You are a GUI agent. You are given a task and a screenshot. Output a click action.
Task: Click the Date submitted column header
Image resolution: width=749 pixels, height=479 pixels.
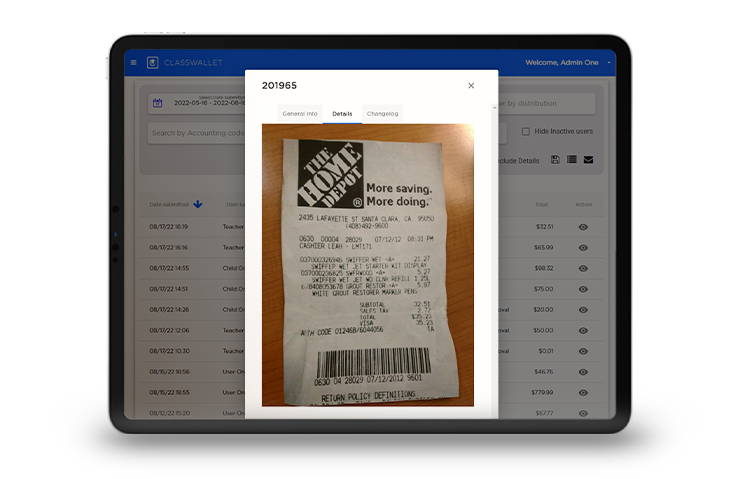[169, 204]
